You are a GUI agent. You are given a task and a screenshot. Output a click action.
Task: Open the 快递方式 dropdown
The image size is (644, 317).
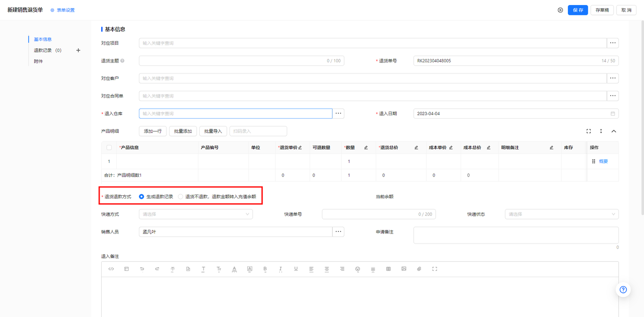tap(196, 214)
